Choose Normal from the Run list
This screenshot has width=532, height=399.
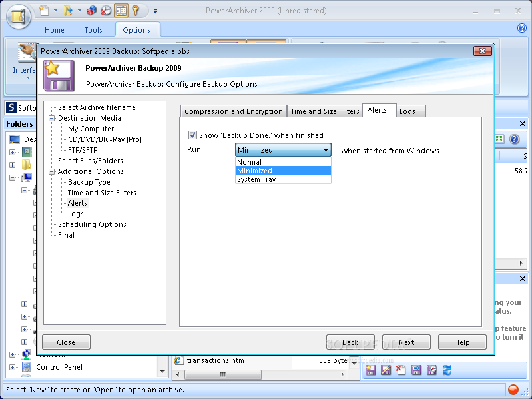283,162
